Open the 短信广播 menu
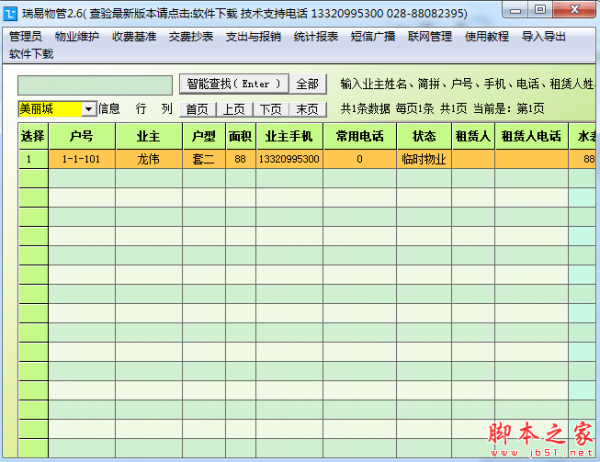The width and height of the screenshot is (600, 462). point(373,37)
